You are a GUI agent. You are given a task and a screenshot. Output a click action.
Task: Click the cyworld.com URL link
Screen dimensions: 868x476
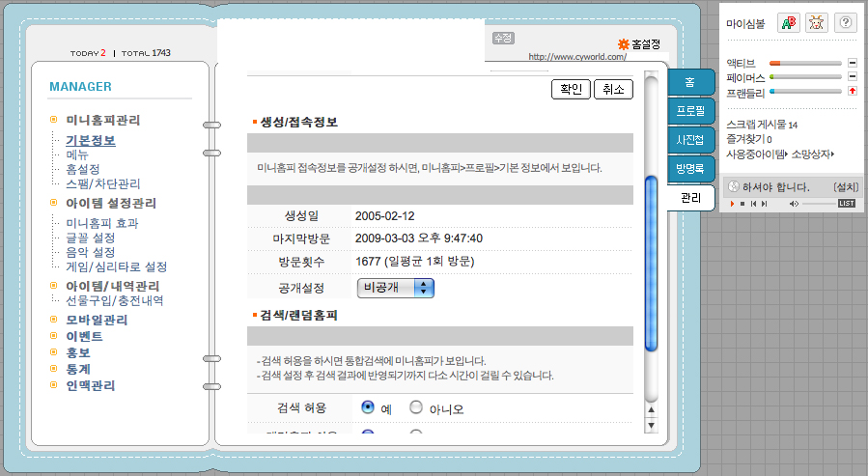(577, 56)
